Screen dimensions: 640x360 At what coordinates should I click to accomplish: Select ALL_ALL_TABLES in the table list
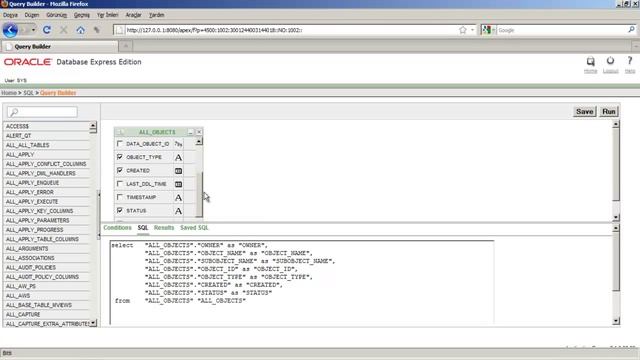point(46,145)
